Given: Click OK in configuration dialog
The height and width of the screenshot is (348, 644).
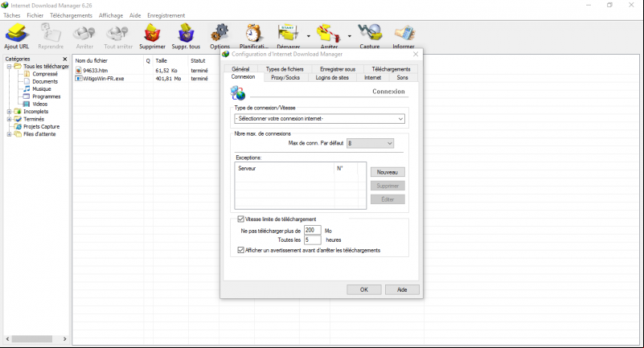Looking at the screenshot, I should pyautogui.click(x=364, y=289).
